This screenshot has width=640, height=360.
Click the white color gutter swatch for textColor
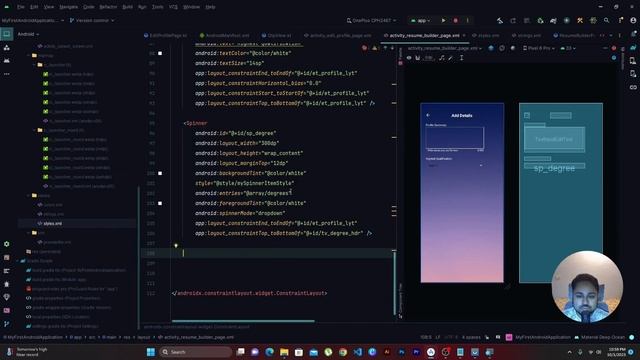pos(160,53)
